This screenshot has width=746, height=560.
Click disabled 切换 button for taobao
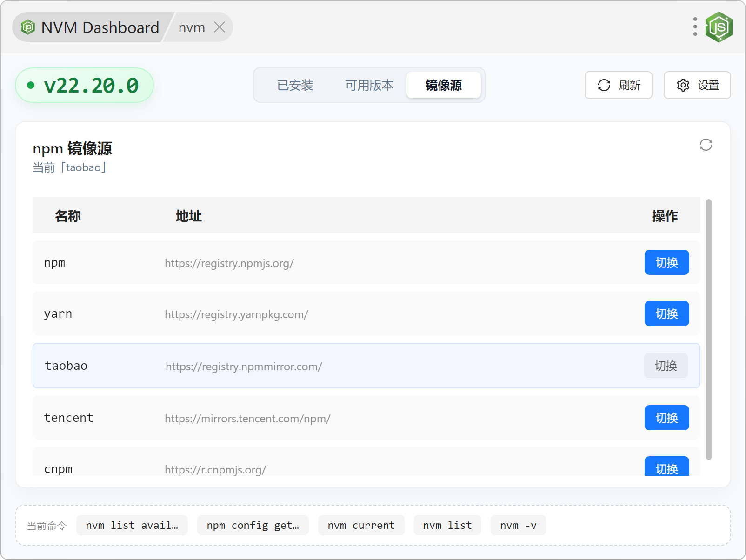pyautogui.click(x=665, y=366)
